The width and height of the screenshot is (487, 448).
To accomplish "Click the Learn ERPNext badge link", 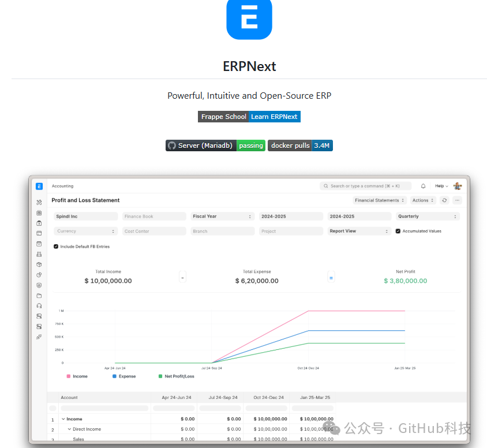I will pos(275,117).
